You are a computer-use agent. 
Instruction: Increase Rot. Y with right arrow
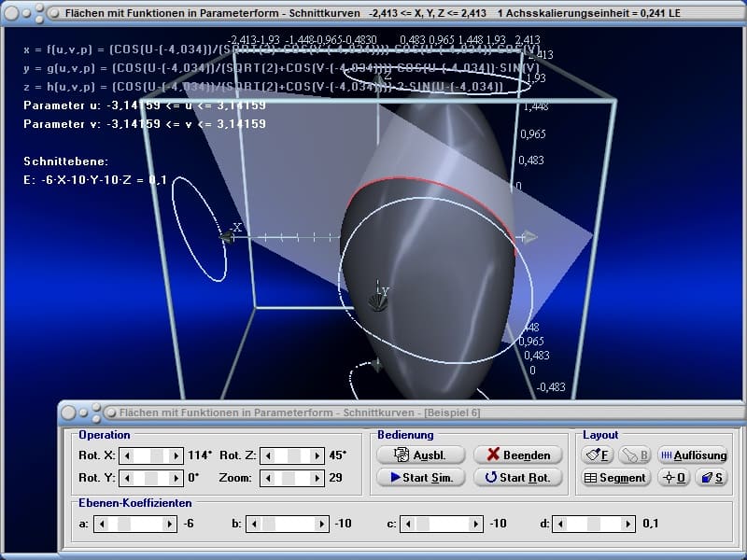pos(176,478)
